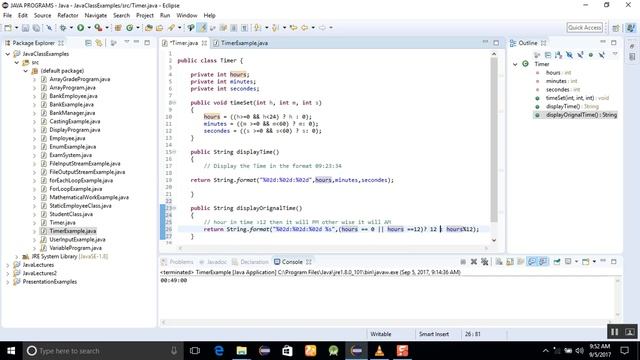Collapse Timer class in Outline
640x360 pixels.
pos(515,64)
